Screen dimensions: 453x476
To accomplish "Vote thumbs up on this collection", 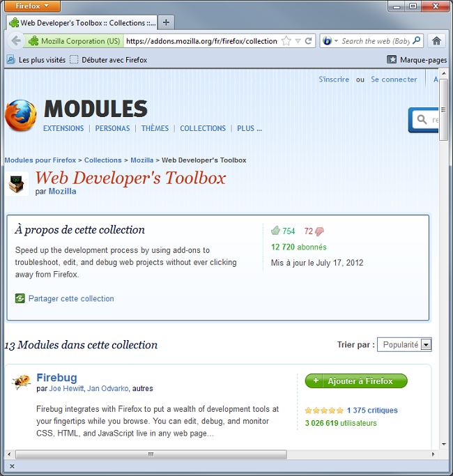I will pos(275,231).
